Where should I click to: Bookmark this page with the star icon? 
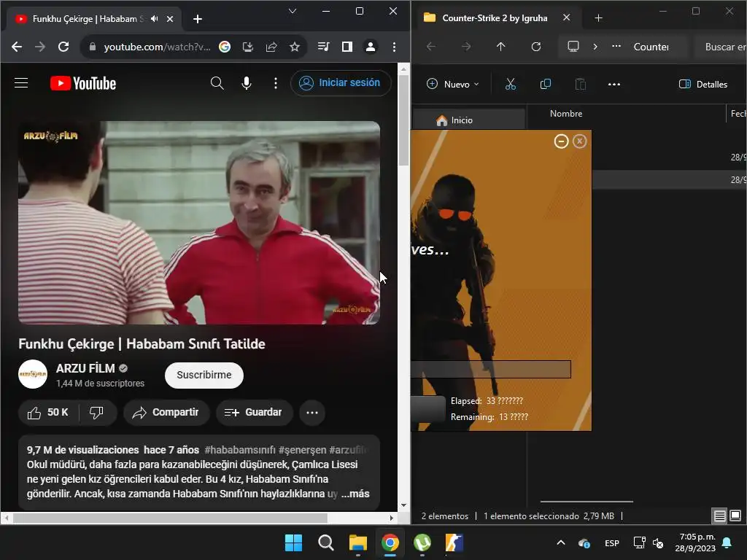click(295, 47)
